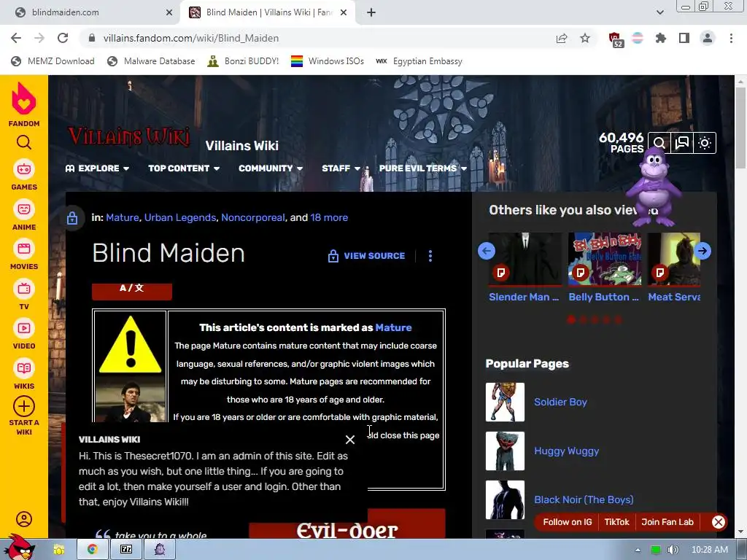Screen dimensions: 747x560
Task: Open the Slender Man thumbnail
Action: 525,259
